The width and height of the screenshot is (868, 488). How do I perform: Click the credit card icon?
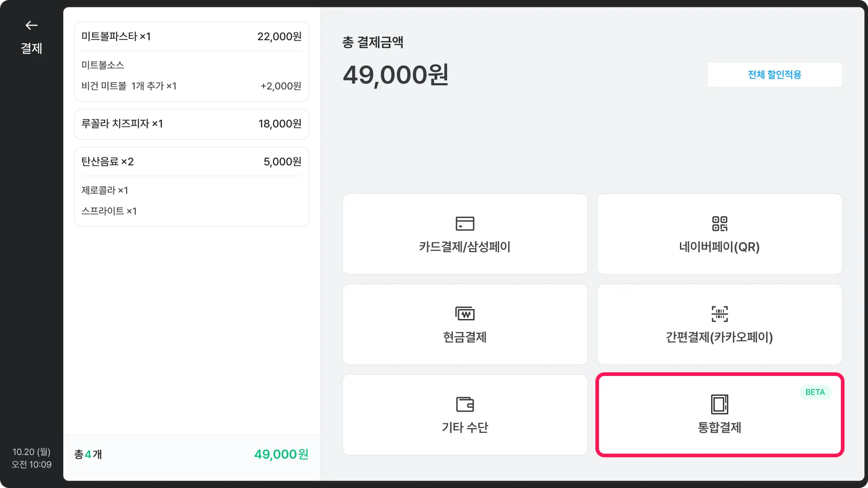pyautogui.click(x=465, y=224)
